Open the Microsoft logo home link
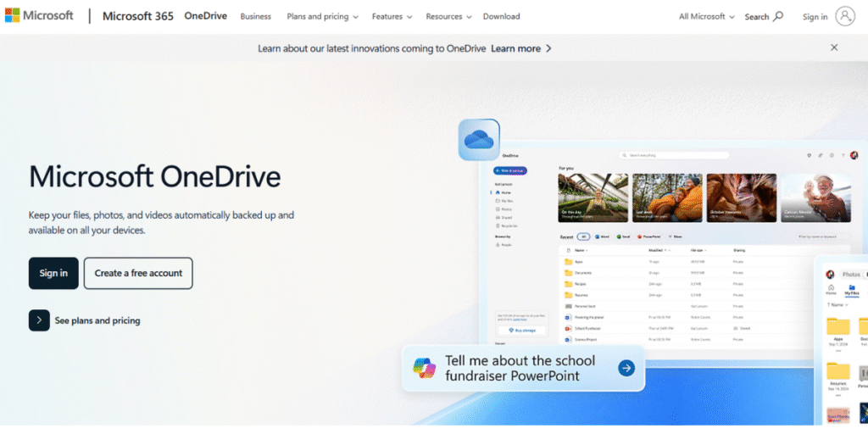The width and height of the screenshot is (868, 434). (x=39, y=15)
